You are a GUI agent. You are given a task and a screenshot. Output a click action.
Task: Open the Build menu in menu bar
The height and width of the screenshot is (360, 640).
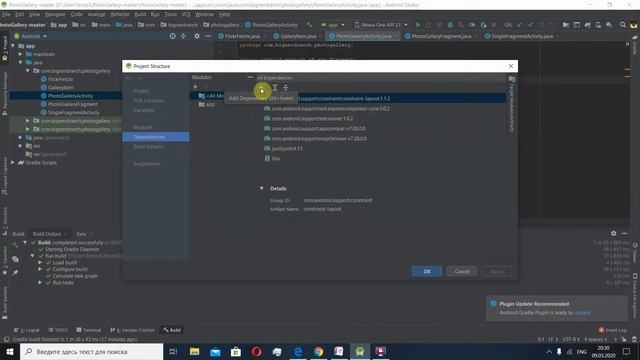(x=140, y=14)
